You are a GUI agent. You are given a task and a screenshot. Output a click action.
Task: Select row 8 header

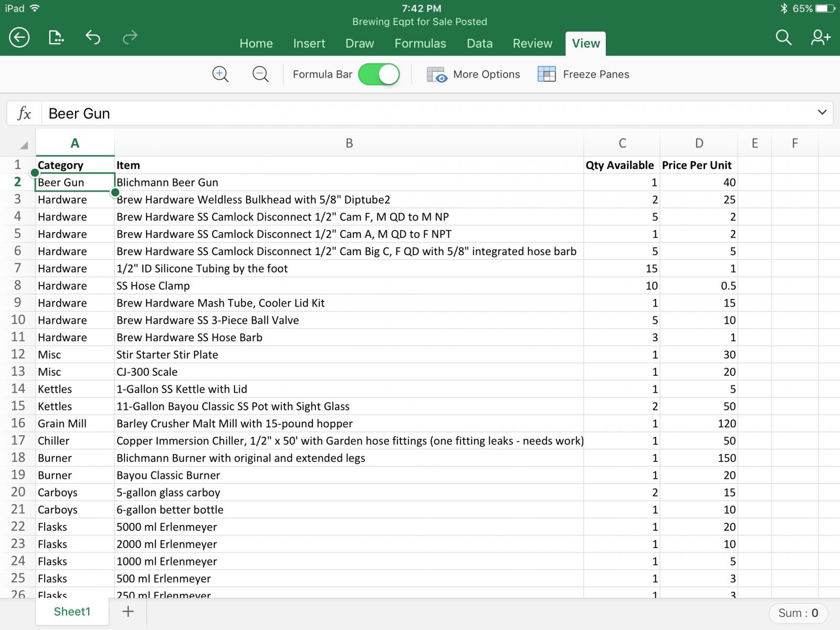click(x=18, y=286)
